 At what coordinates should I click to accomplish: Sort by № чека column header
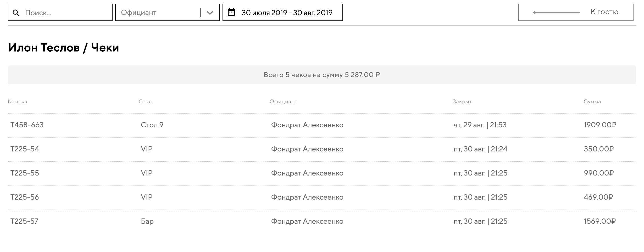(x=18, y=102)
